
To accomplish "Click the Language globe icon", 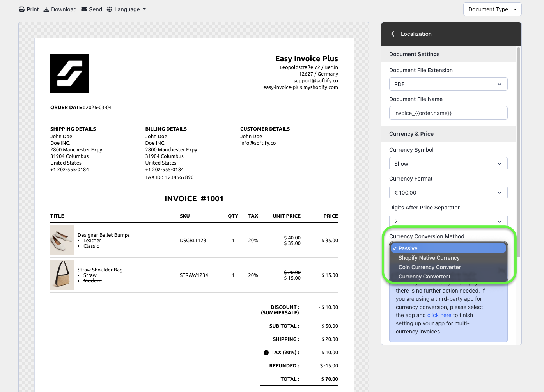I will tap(110, 9).
